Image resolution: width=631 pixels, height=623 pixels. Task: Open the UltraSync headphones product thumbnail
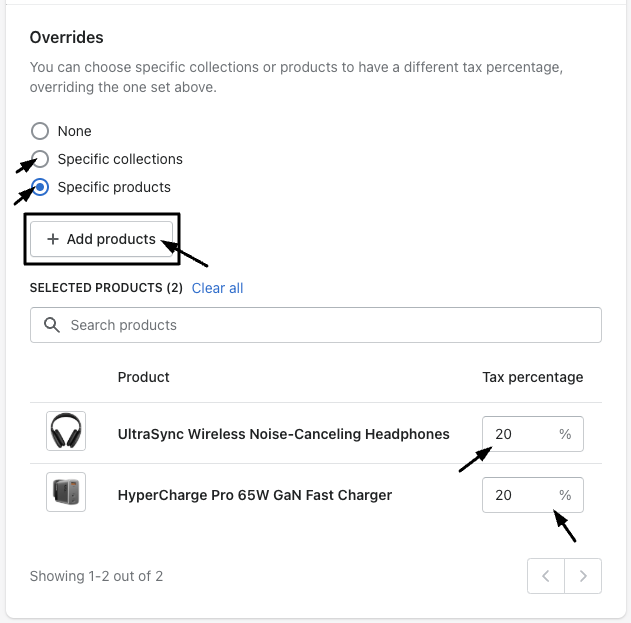66,432
